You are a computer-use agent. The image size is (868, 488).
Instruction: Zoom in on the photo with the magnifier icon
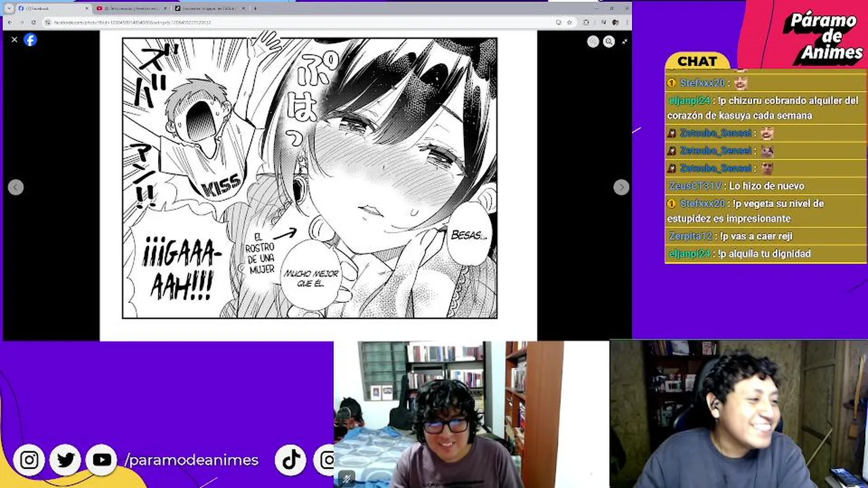pyautogui.click(x=609, y=41)
